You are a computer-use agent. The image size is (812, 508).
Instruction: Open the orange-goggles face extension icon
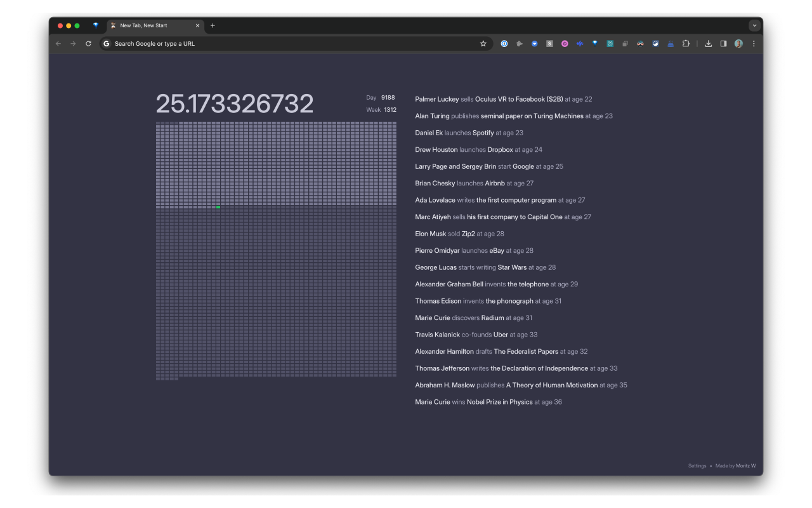tap(640, 44)
